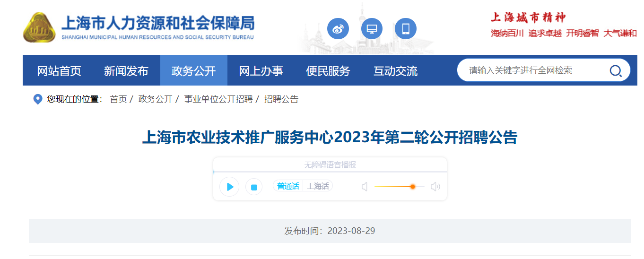This screenshot has height=259, width=644.
Task: Go to 政务公开 breadcrumb link
Action: 155,99
